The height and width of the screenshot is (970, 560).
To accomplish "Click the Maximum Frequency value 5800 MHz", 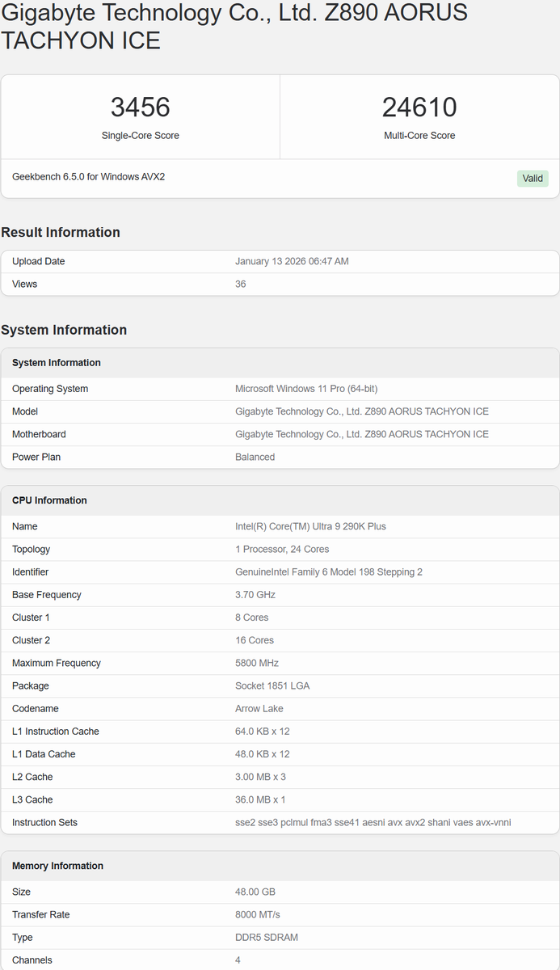I will coord(257,663).
